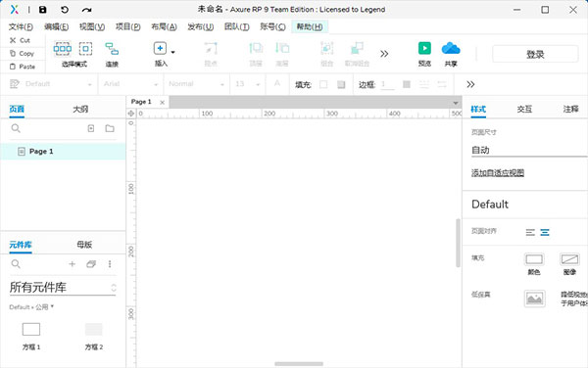Click the library stack icon beside plus
Viewport: 588px width, 368px height.
[x=91, y=264]
